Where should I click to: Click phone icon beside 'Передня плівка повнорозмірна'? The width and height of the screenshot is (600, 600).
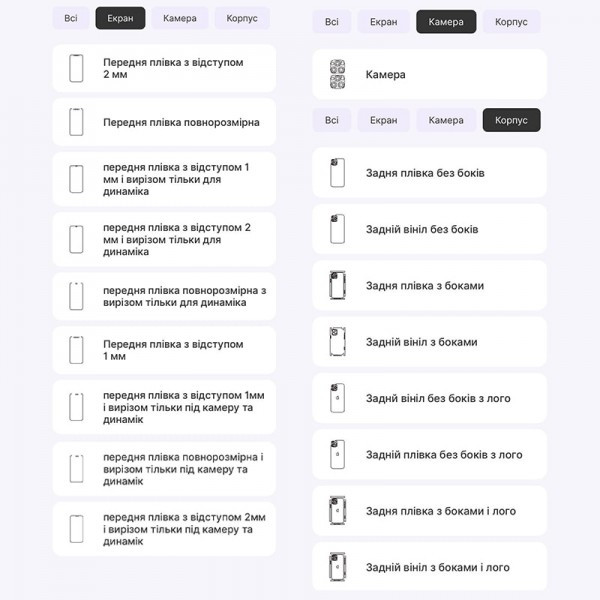76,122
